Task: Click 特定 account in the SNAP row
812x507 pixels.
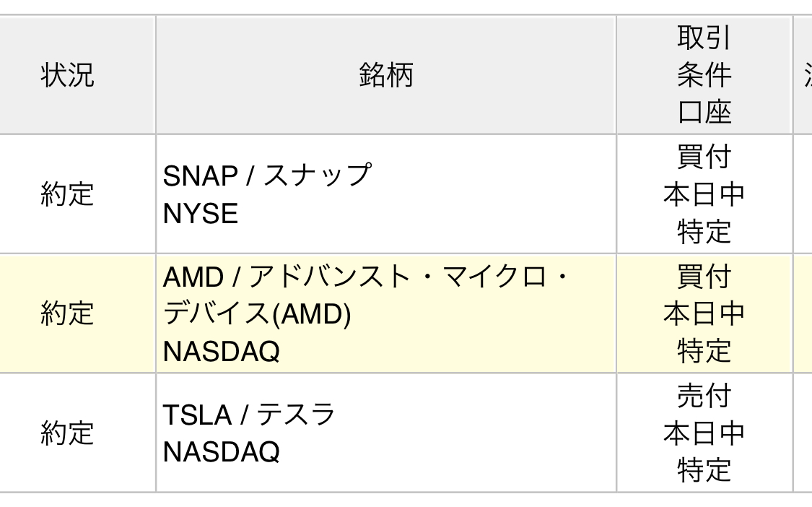Action: [704, 231]
